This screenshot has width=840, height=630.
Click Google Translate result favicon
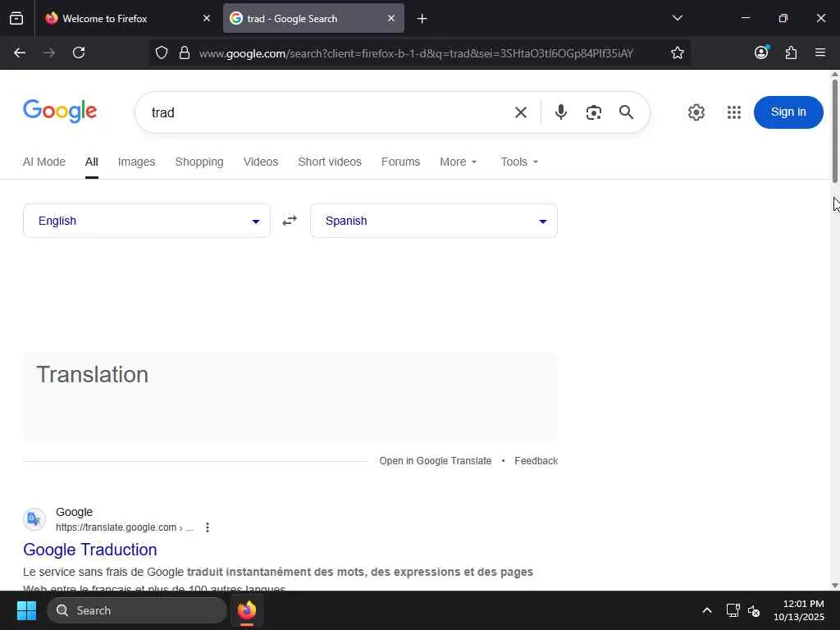click(34, 519)
